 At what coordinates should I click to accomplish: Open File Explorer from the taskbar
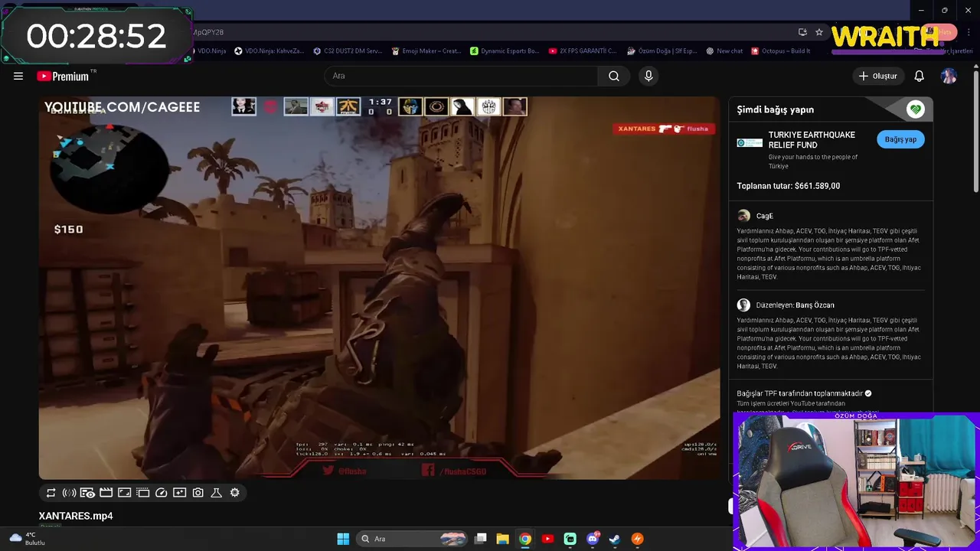(x=502, y=539)
